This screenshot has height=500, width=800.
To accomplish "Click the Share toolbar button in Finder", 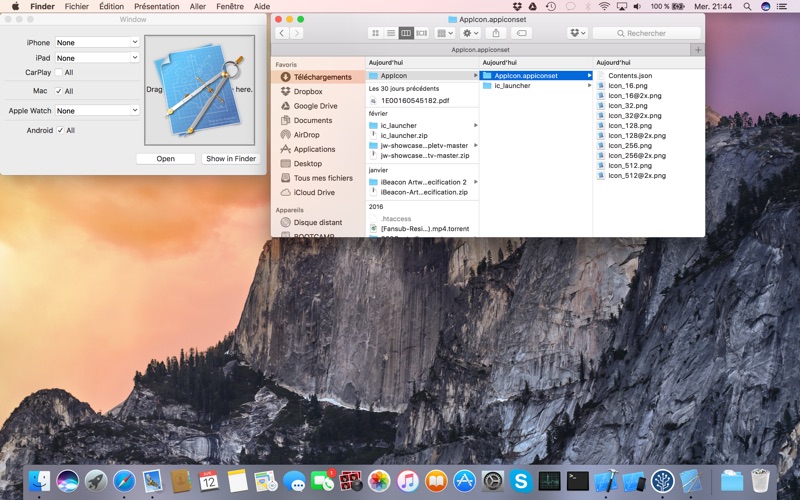I will tap(496, 33).
